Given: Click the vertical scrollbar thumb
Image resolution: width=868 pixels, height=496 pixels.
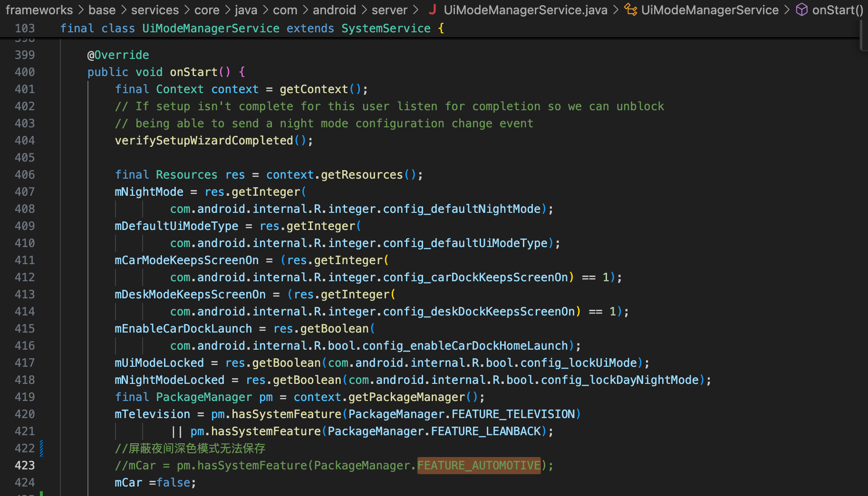Looking at the screenshot, I should click(x=864, y=35).
